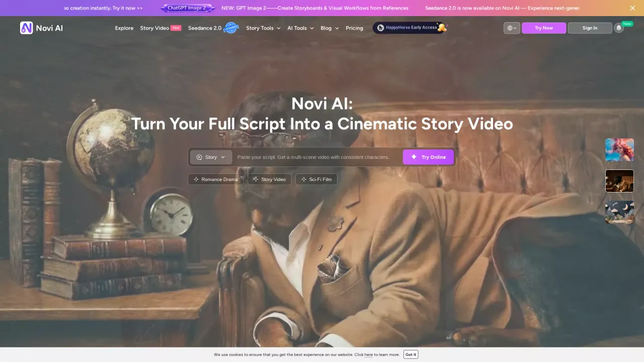
Task: Open the Pricing page
Action: (354, 28)
